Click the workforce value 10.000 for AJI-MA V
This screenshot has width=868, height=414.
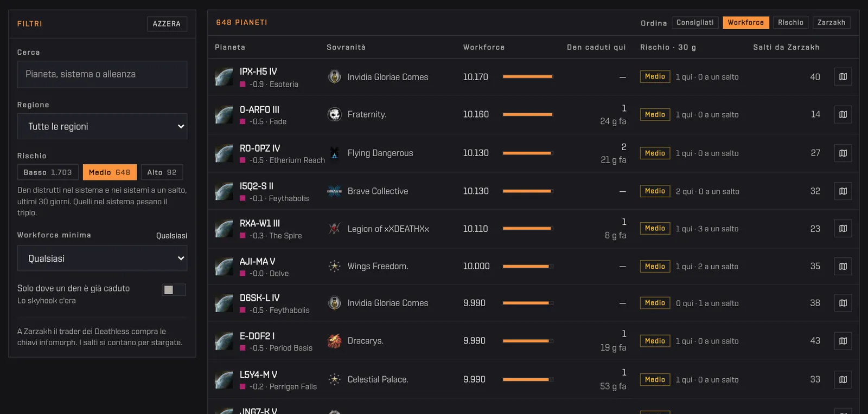[476, 267]
